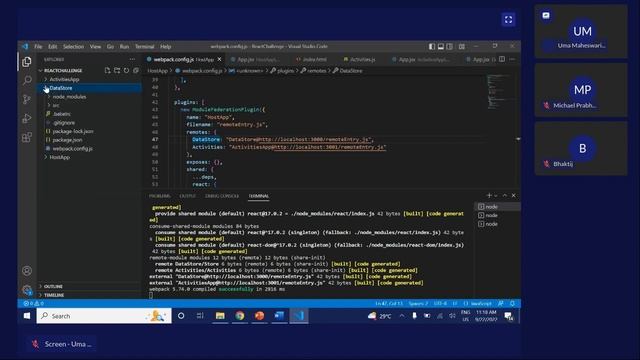Open the Selection menu
640x360 pixels.
coord(73,47)
